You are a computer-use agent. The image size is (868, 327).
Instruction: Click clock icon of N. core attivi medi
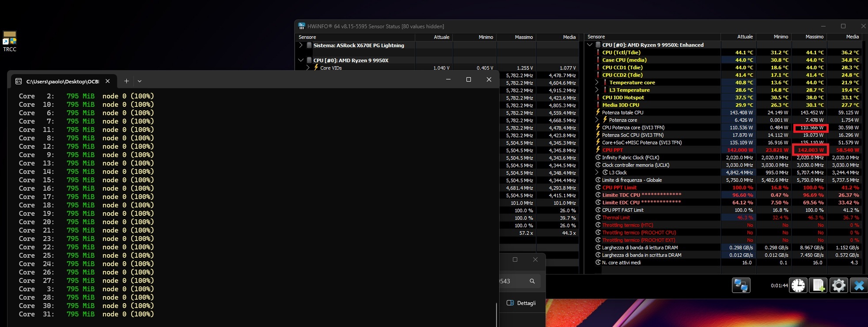tap(598, 263)
